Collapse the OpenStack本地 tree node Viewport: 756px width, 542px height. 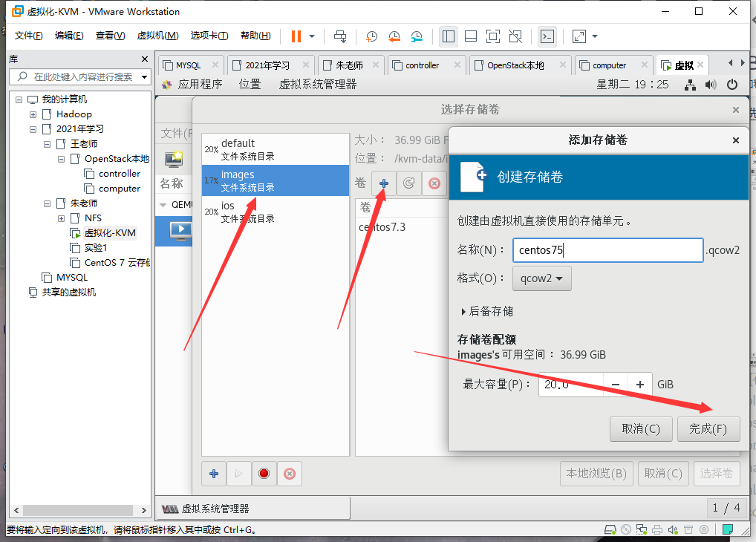coord(61,159)
